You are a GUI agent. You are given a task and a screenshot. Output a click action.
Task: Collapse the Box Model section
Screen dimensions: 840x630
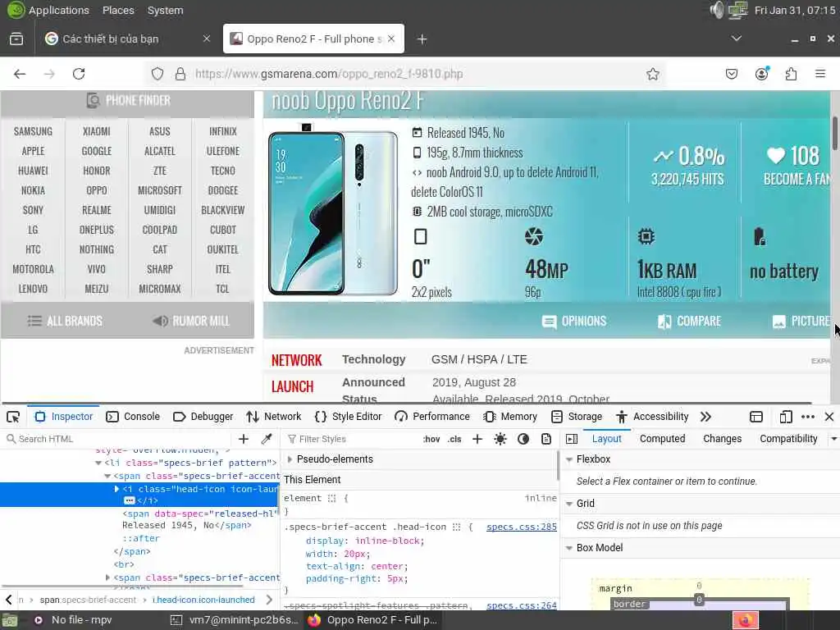pyautogui.click(x=569, y=548)
